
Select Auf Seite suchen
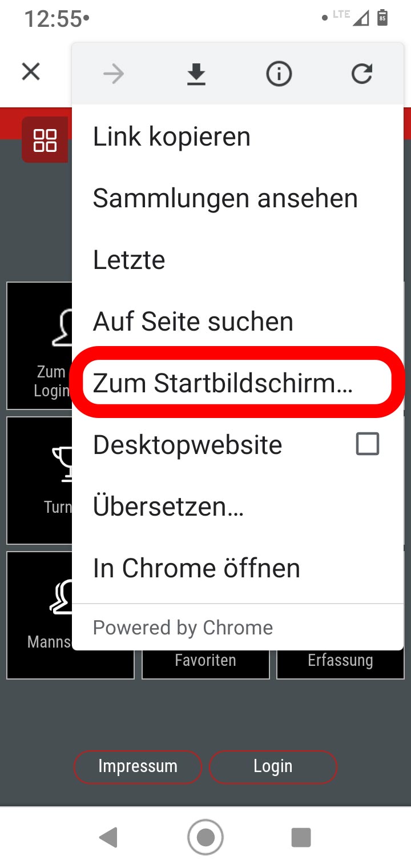(237, 322)
